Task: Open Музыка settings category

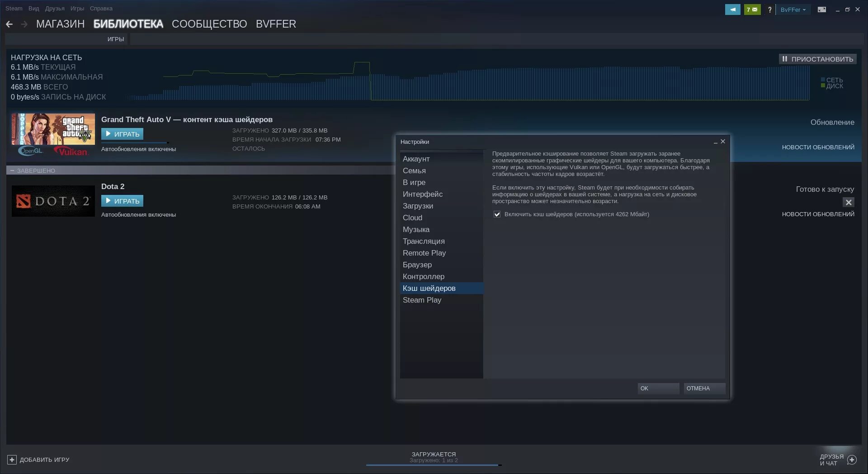Action: click(442, 229)
